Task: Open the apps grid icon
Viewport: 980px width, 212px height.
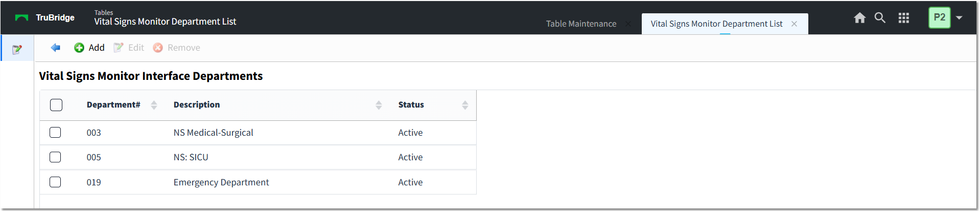Action: click(x=903, y=18)
